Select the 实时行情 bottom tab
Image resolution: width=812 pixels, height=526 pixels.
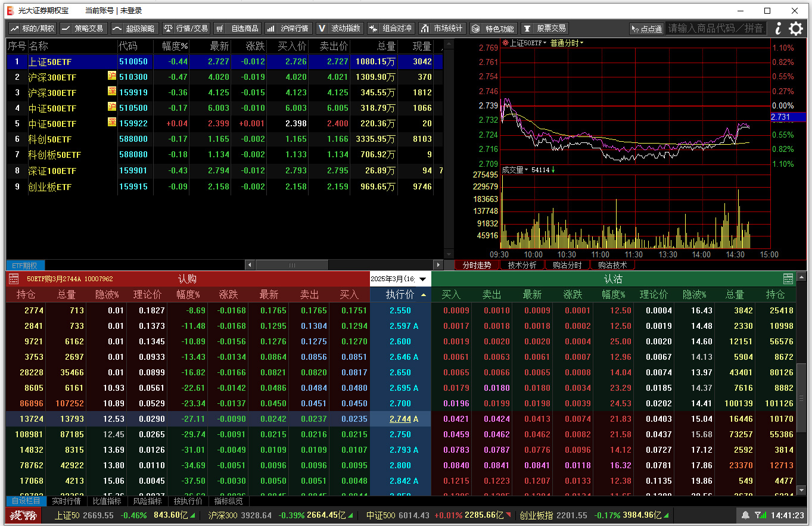click(67, 501)
